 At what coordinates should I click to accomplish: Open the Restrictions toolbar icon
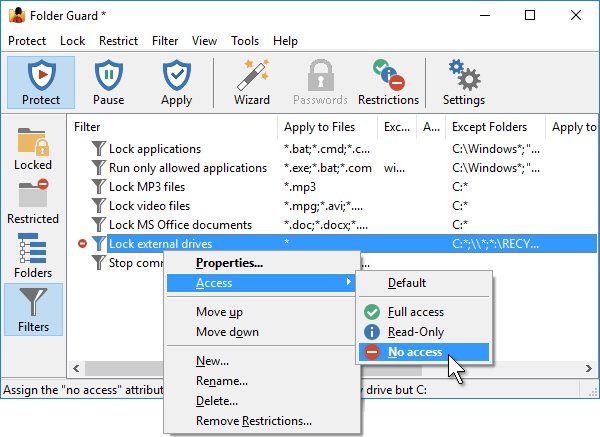click(388, 82)
